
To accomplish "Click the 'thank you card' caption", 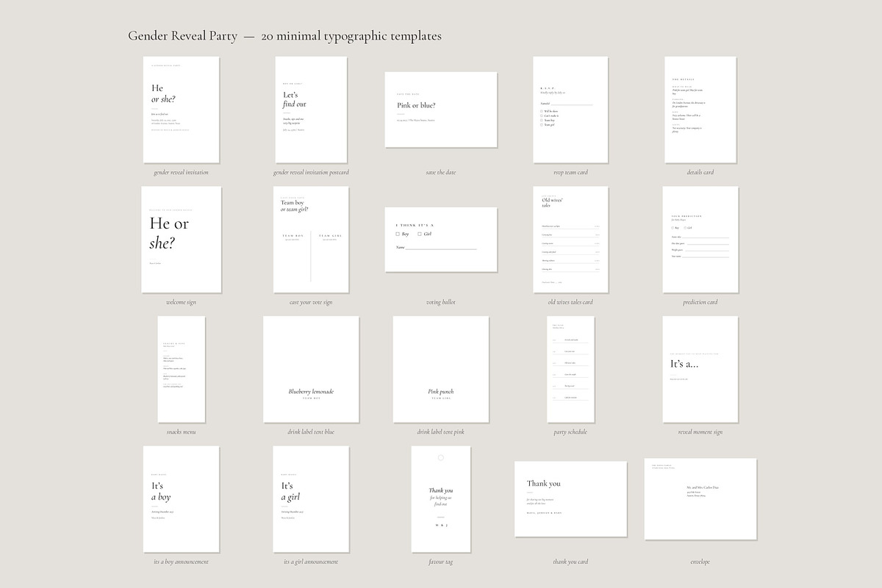I will (x=570, y=562).
